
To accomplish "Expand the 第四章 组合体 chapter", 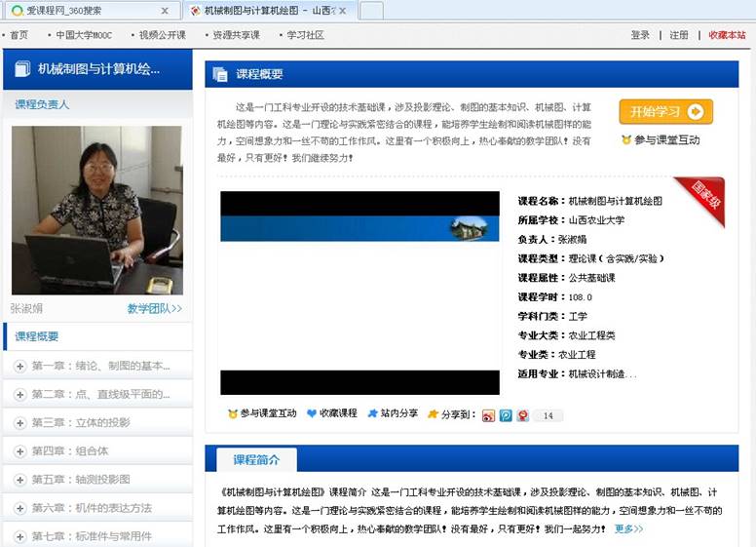I will tap(19, 451).
